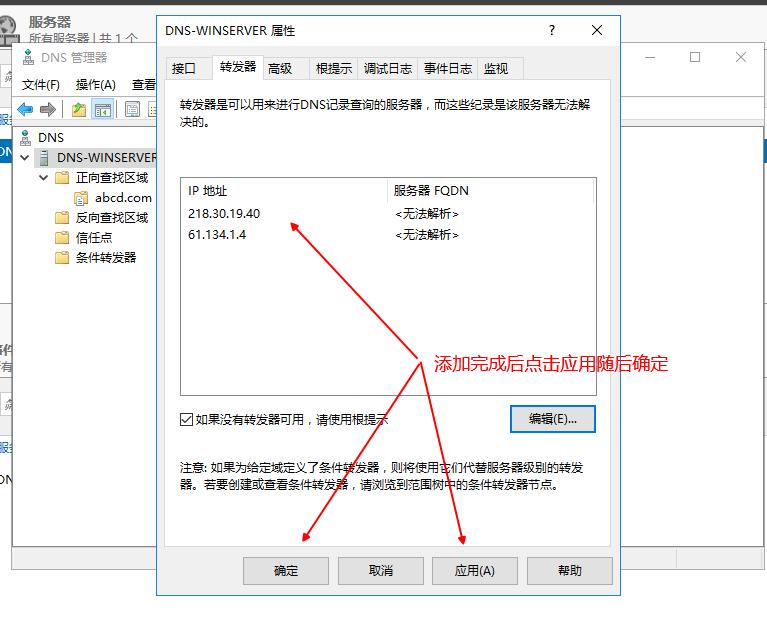Minimize the DNS Manager window
767x626 pixels.
click(650, 57)
